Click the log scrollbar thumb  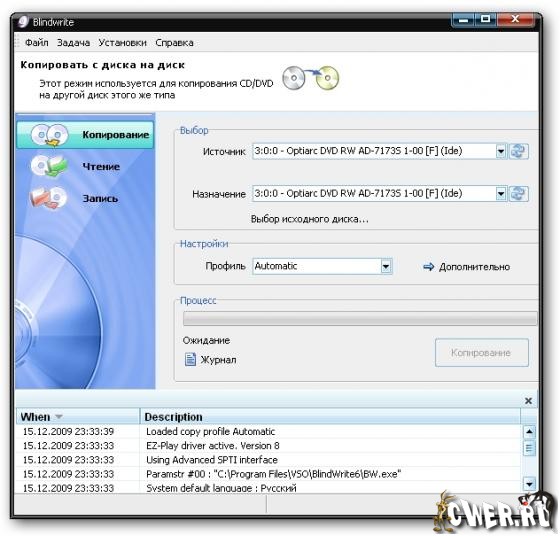[529, 448]
